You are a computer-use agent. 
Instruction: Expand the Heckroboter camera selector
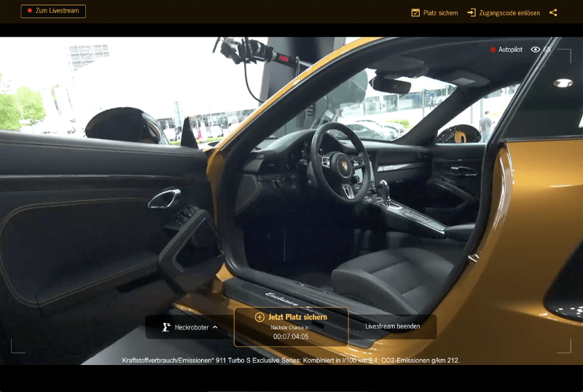click(x=189, y=327)
